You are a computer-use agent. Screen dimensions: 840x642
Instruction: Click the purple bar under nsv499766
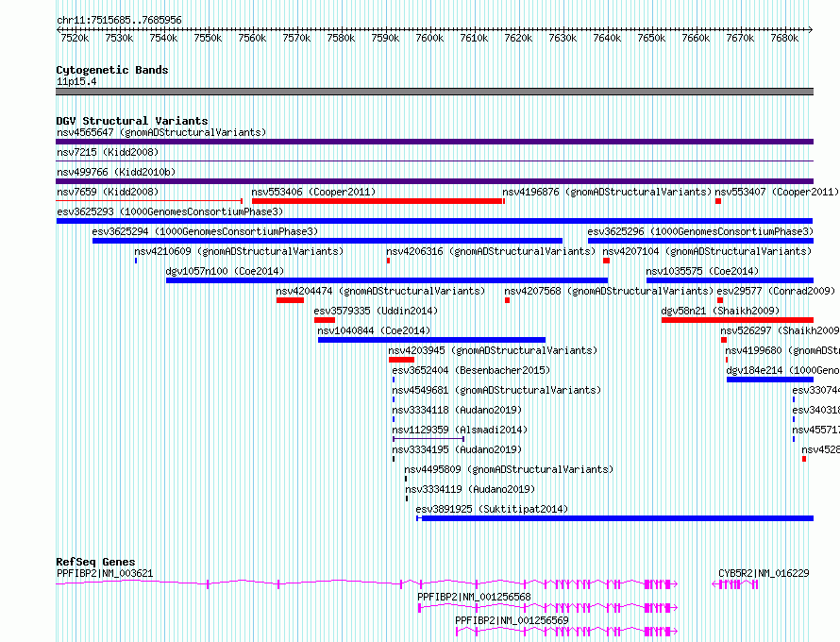point(434,181)
